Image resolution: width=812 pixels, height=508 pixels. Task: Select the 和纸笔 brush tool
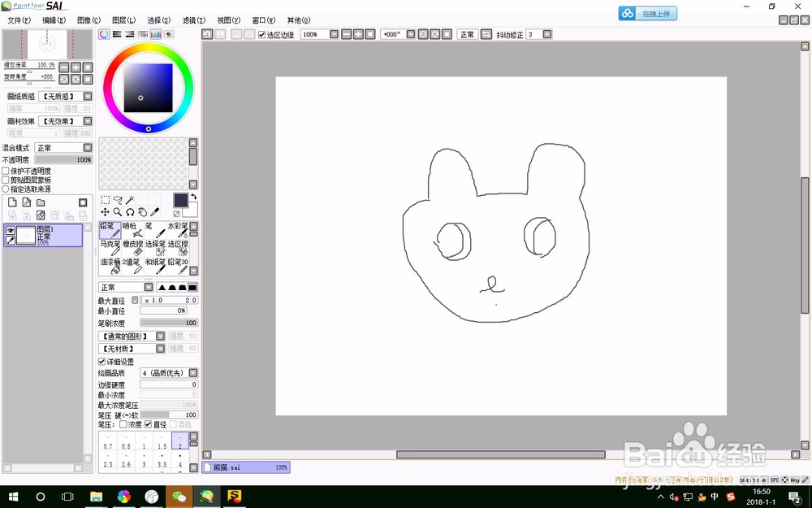tap(155, 266)
